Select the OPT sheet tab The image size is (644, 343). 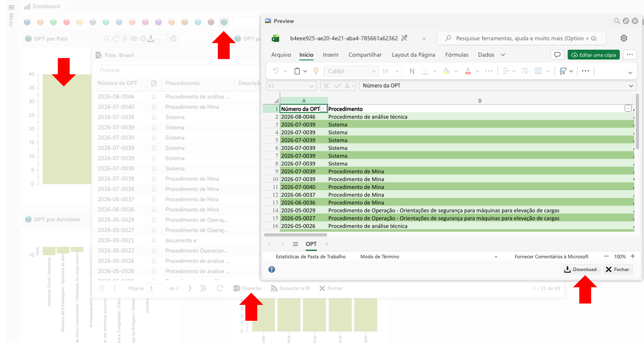click(x=311, y=244)
